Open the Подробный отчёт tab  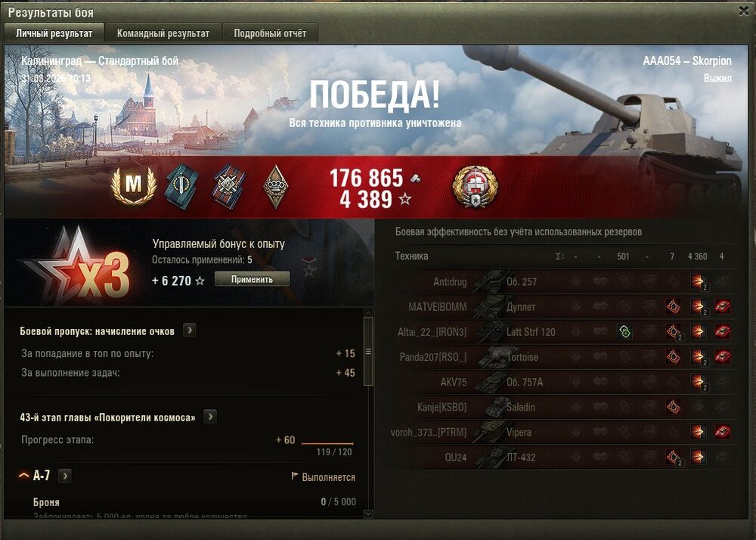[x=270, y=33]
